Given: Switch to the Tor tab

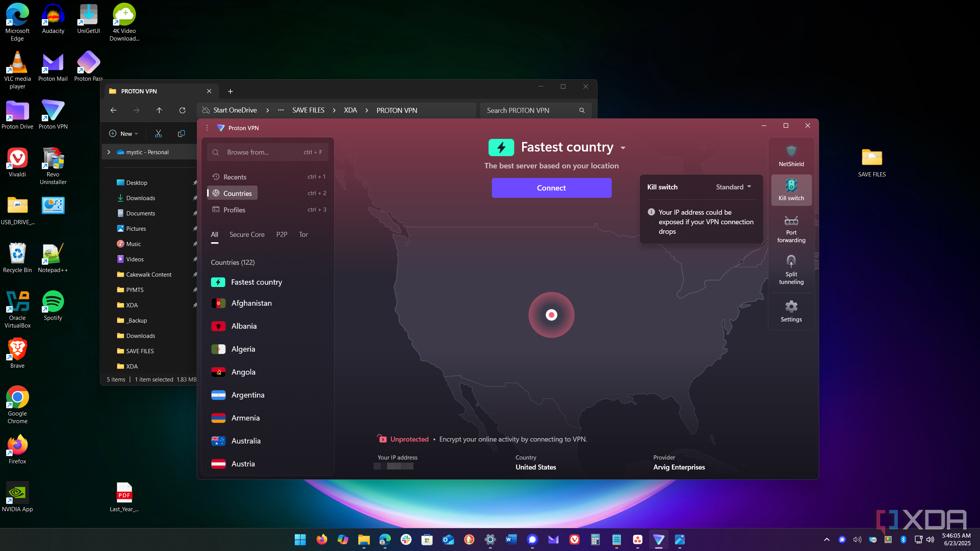Looking at the screenshot, I should (303, 235).
